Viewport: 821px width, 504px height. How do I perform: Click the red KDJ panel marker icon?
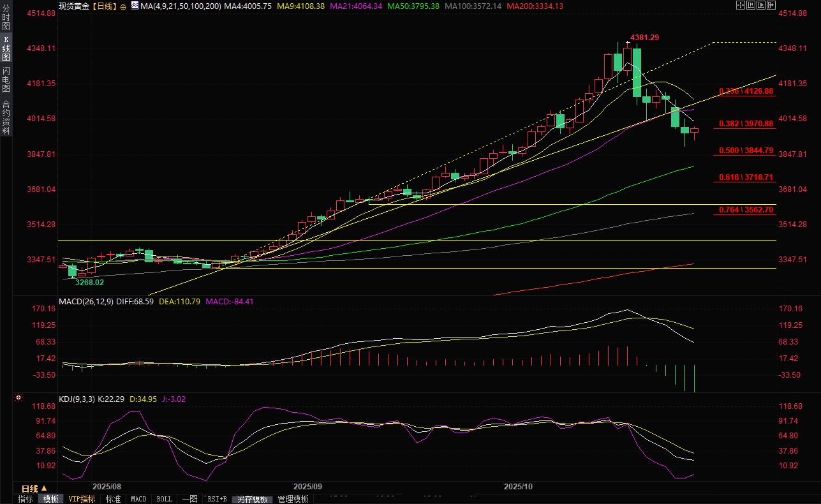click(18, 398)
